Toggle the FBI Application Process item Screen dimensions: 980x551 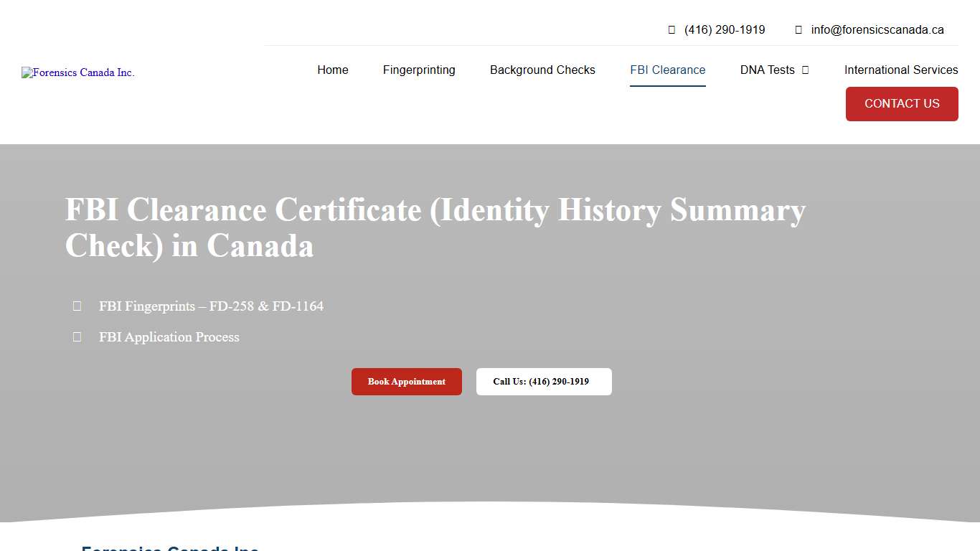click(x=169, y=336)
